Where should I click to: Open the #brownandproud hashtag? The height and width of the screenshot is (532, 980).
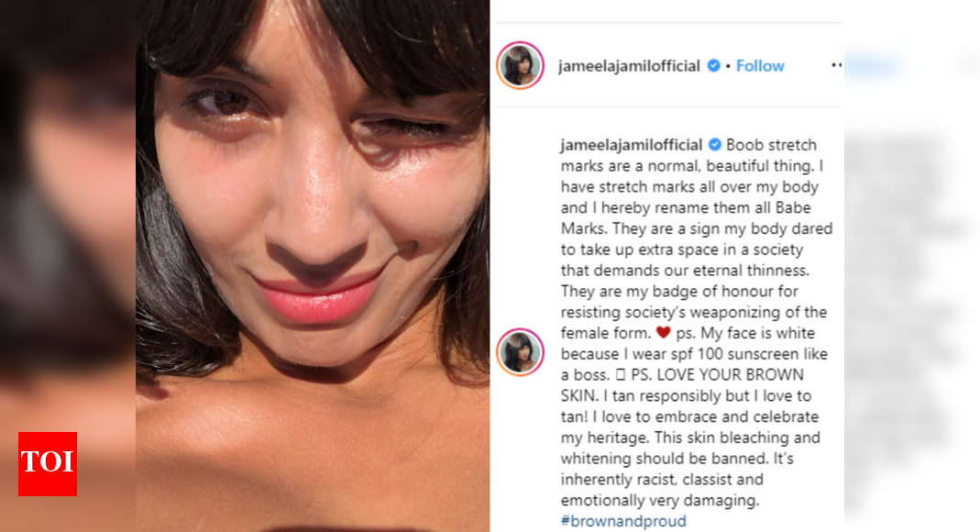pyautogui.click(x=623, y=521)
